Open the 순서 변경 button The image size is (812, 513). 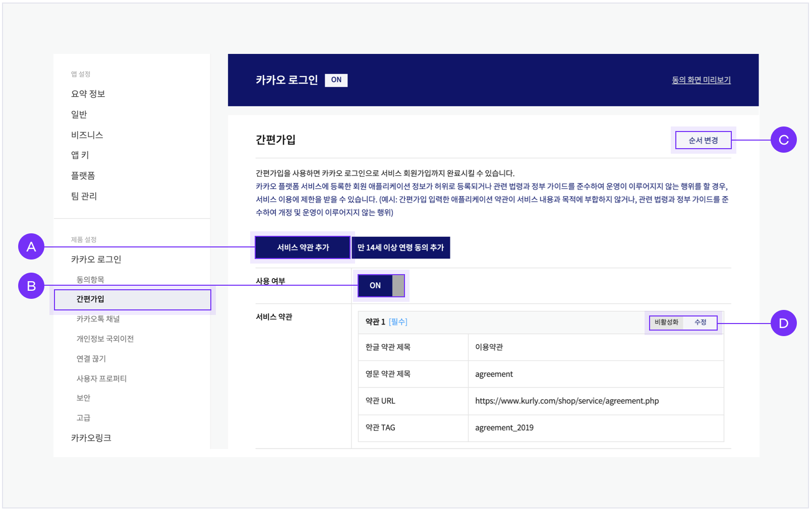[x=703, y=140]
